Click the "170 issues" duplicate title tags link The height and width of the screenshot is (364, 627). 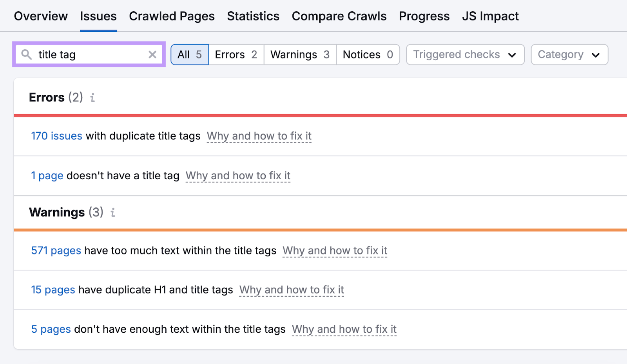click(56, 136)
